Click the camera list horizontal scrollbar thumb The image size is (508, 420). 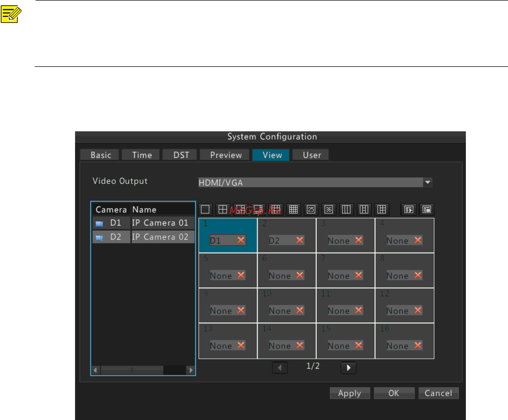tap(132, 370)
